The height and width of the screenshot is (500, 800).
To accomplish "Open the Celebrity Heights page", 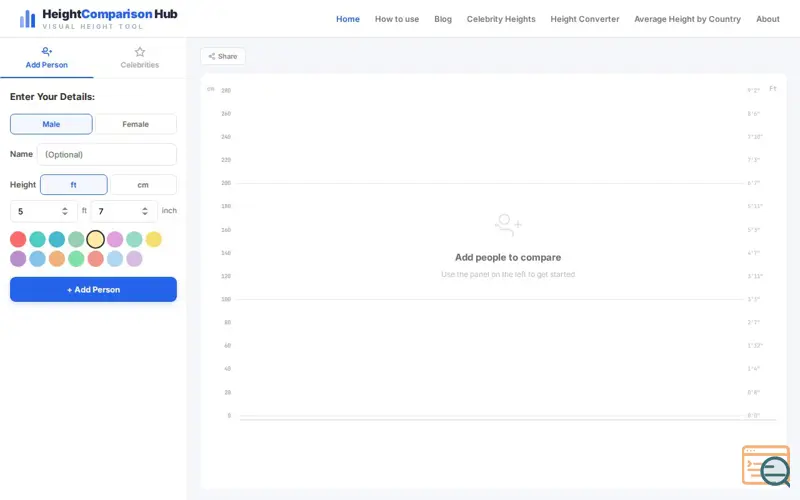I will click(x=501, y=19).
